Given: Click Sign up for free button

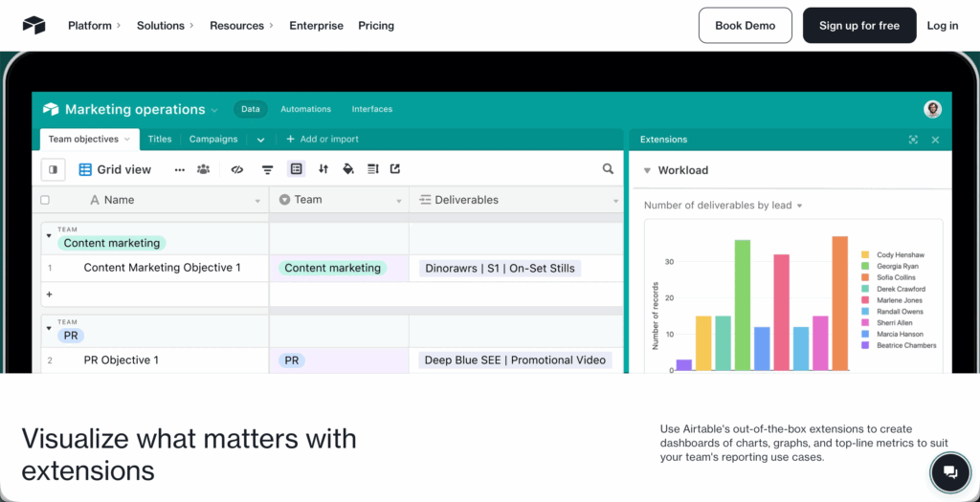Looking at the screenshot, I should click(x=858, y=26).
